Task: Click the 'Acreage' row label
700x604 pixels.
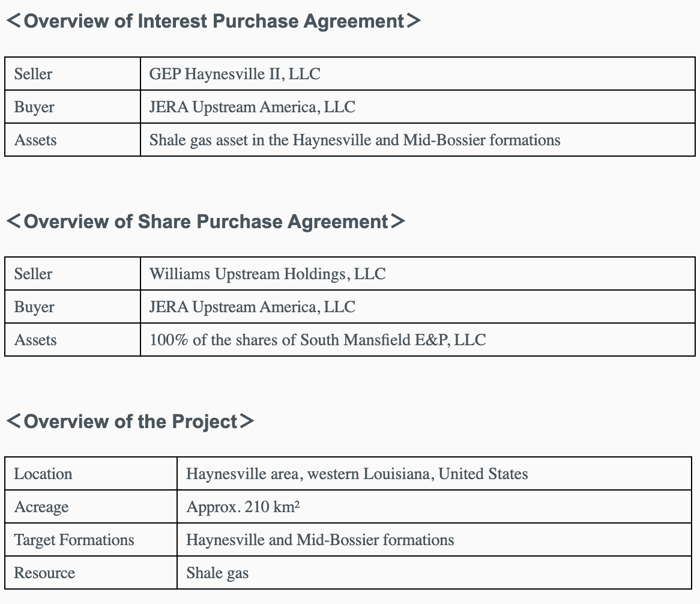Action: pos(41,507)
